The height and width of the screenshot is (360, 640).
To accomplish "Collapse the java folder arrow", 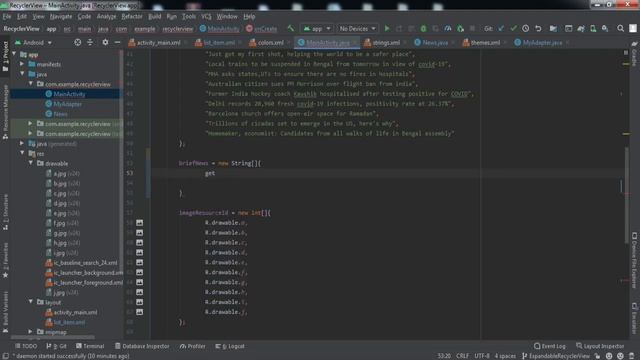I will click(x=22, y=74).
